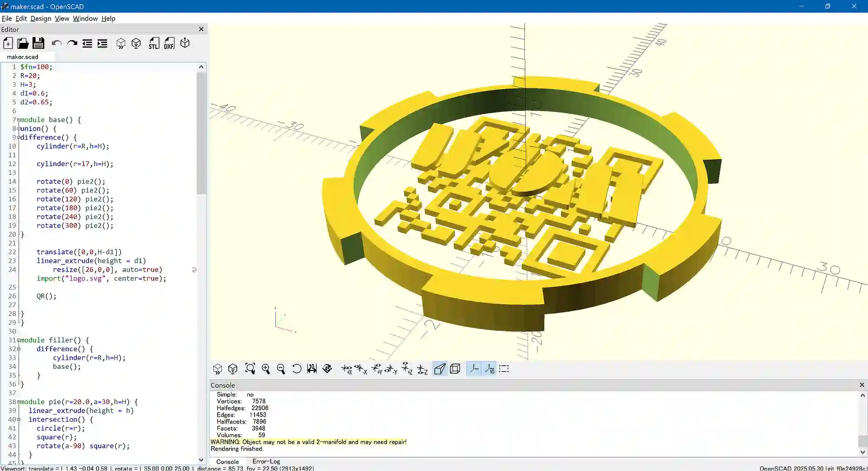Screen dimensions: 868x471
Task: Switch to the Console tab
Action: pos(227,462)
